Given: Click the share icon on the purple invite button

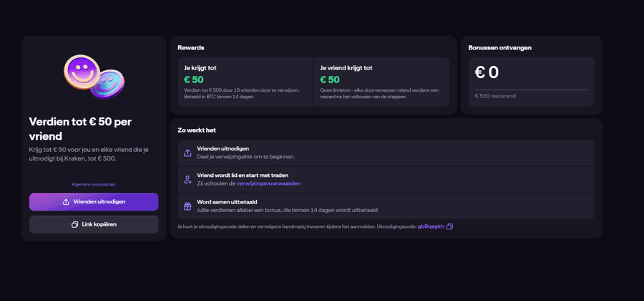Looking at the screenshot, I should tap(66, 202).
